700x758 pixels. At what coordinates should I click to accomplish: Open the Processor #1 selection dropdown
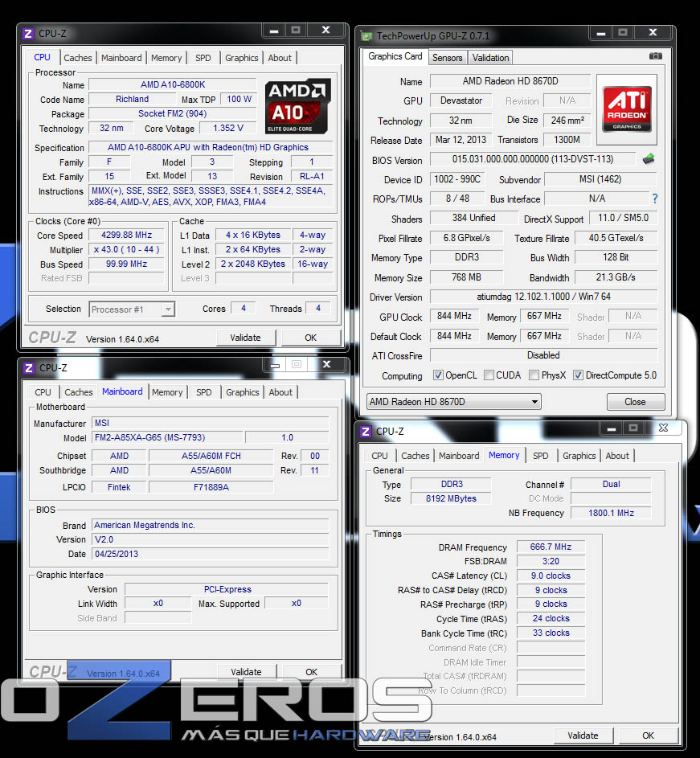click(132, 309)
